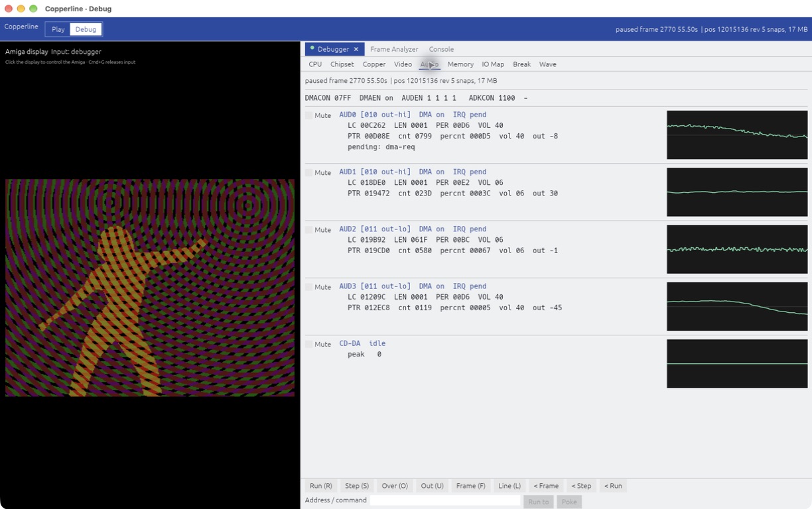Image resolution: width=812 pixels, height=509 pixels.
Task: Switch to the Frame Analyzer tab
Action: [394, 49]
